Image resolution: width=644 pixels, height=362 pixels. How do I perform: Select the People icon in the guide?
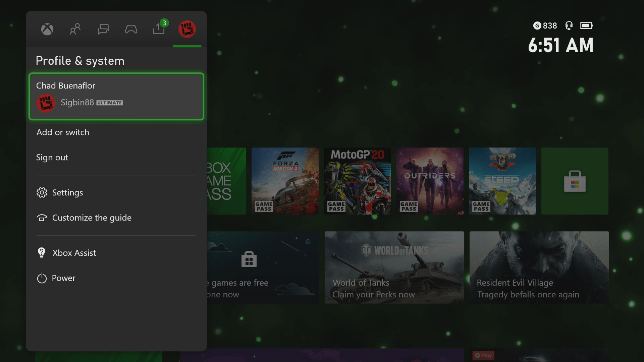coord(75,29)
